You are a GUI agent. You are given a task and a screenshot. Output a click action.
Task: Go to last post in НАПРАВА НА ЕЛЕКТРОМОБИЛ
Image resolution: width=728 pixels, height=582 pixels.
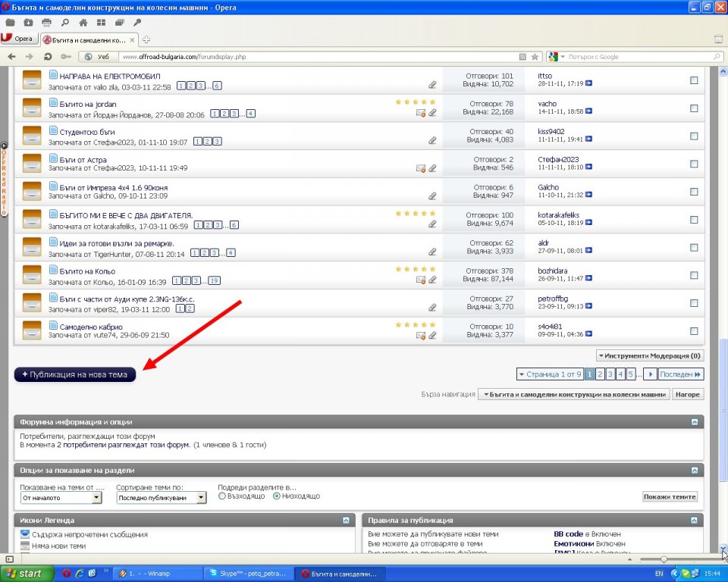[x=588, y=83]
